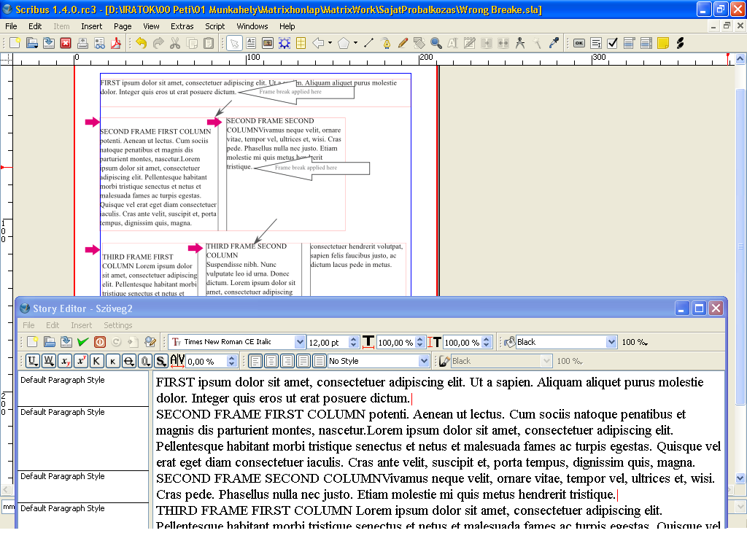This screenshot has width=747, height=560.
Task: Click the Save as PDF icon
Action: point(116,43)
